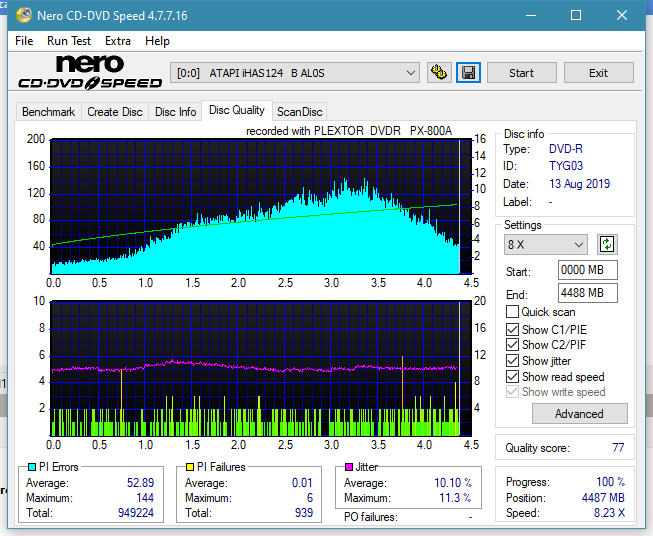The image size is (653, 536).
Task: Enable the Quick scan checkbox
Action: [512, 312]
